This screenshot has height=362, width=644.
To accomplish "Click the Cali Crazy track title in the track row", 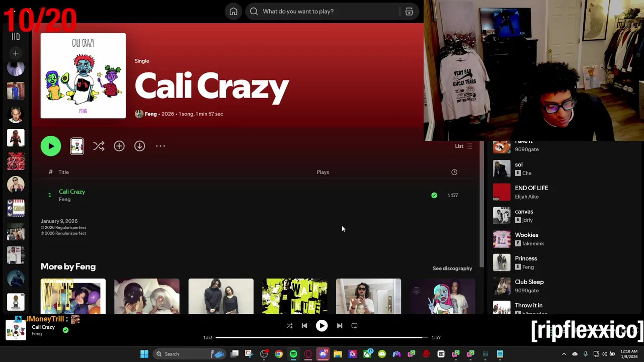I will click(72, 192).
